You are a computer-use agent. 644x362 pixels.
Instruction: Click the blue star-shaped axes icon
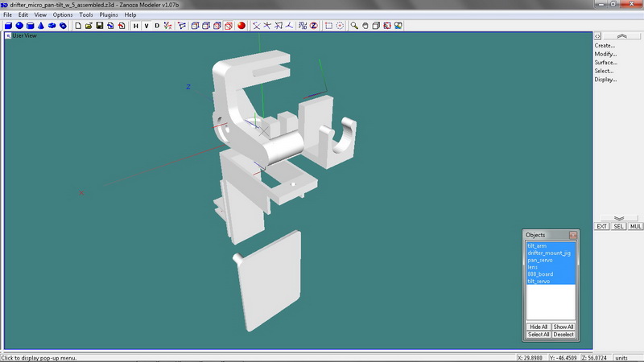click(267, 26)
